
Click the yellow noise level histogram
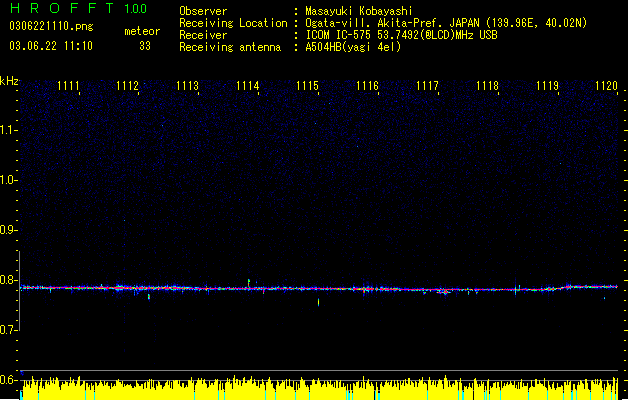[319, 388]
